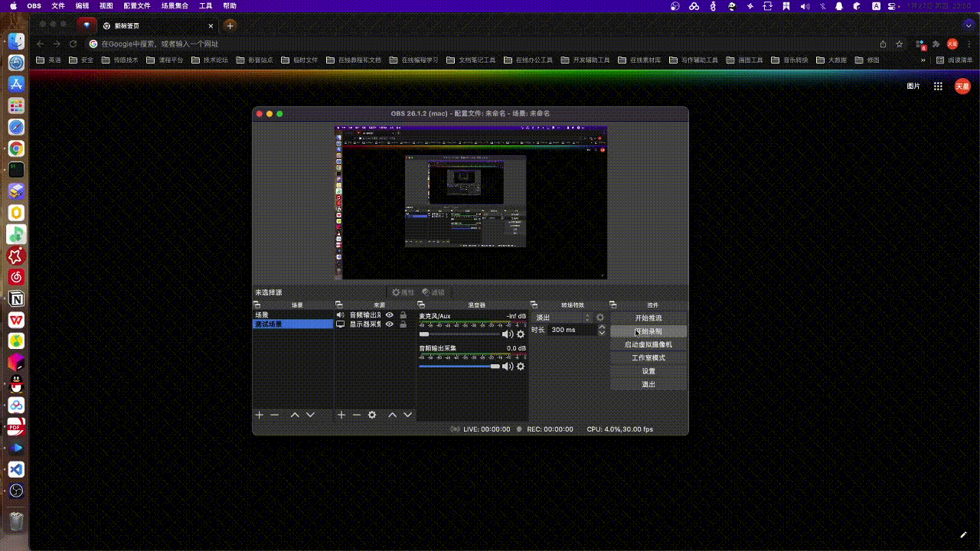Viewport: 980px width, 551px height.
Task: Click the Chrome reload page icon
Action: pos(73,44)
